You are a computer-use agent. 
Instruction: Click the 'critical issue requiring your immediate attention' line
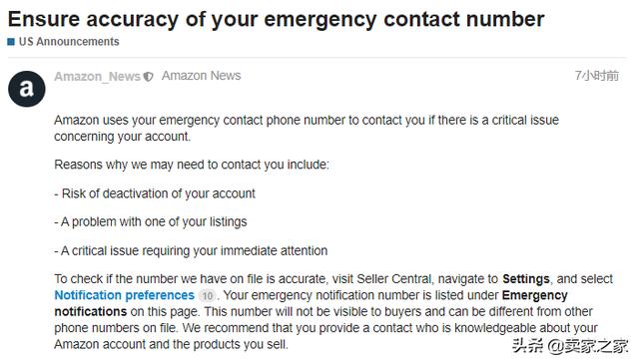pos(191,250)
